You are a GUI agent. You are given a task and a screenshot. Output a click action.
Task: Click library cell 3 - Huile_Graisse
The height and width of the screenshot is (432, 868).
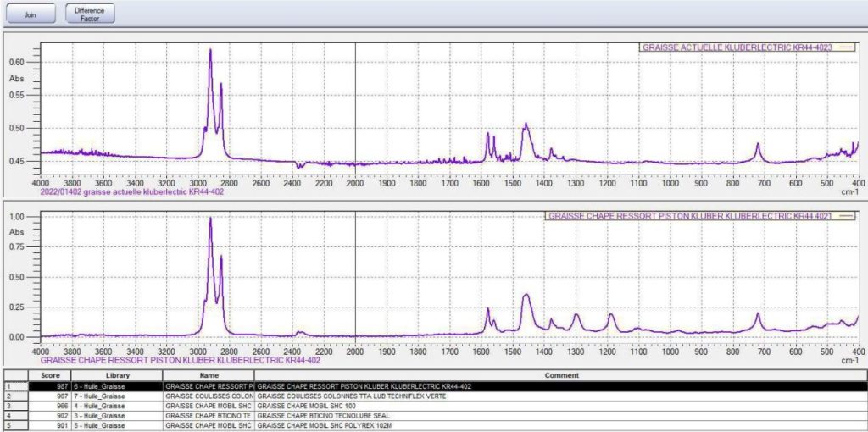(x=117, y=415)
